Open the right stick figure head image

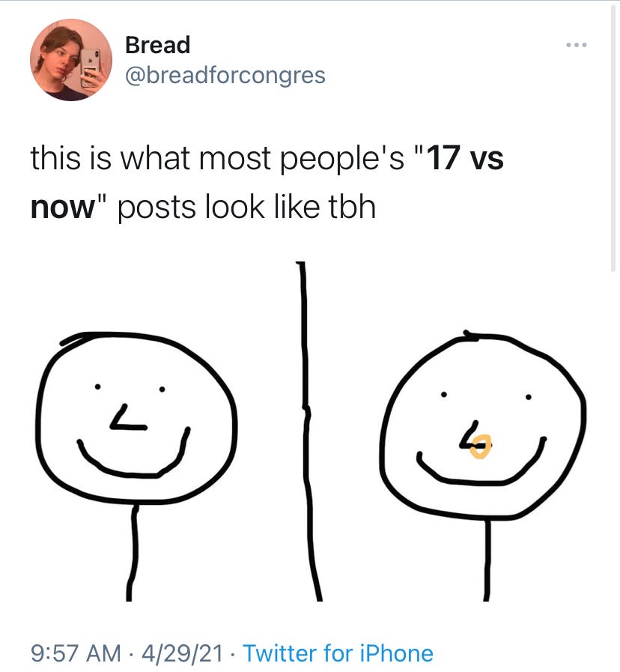coord(483,425)
